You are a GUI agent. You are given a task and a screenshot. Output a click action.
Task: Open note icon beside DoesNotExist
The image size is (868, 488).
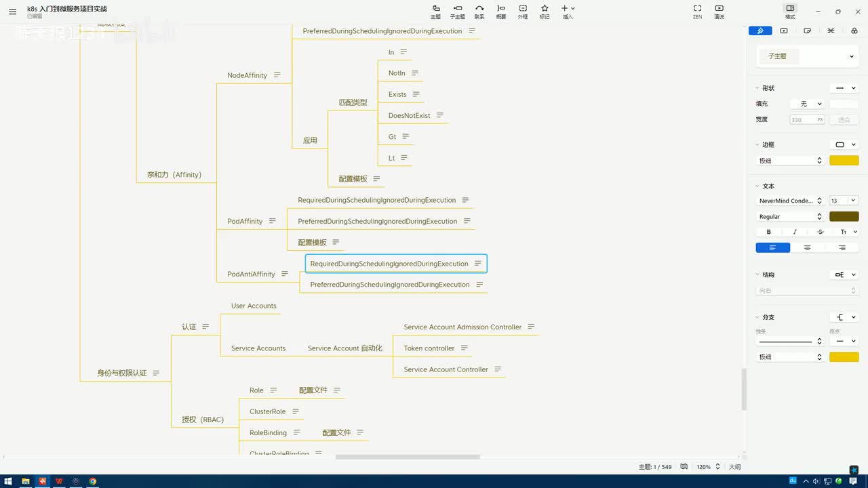439,115
